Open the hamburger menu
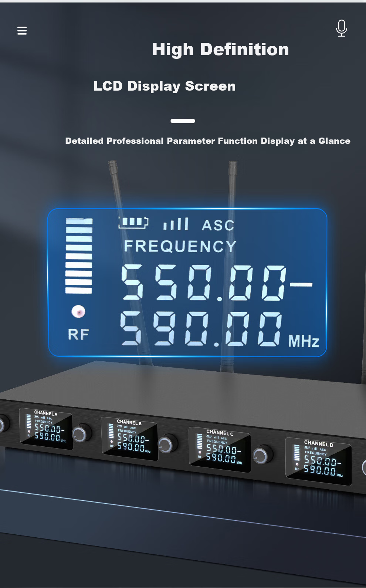The height and width of the screenshot is (588, 366). [x=22, y=31]
